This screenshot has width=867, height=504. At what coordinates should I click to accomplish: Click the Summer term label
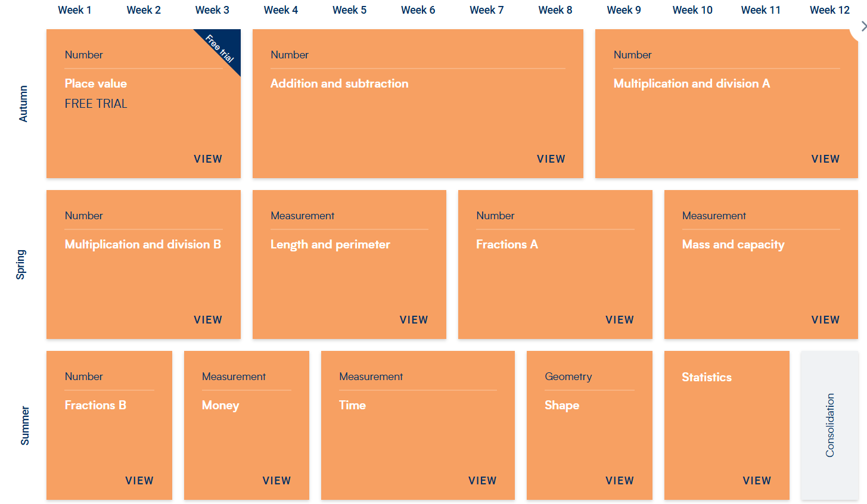(24, 425)
